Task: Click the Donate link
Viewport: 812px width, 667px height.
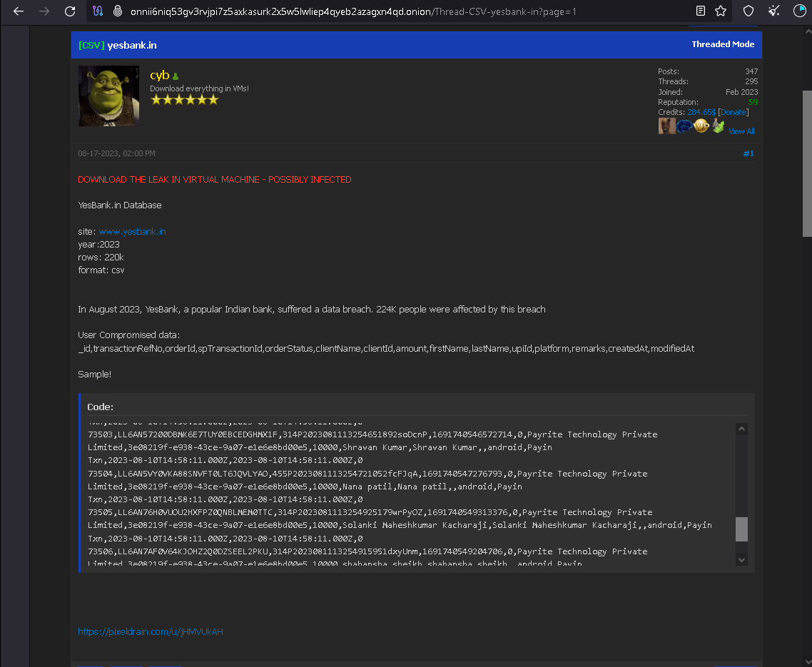Action: click(x=734, y=112)
